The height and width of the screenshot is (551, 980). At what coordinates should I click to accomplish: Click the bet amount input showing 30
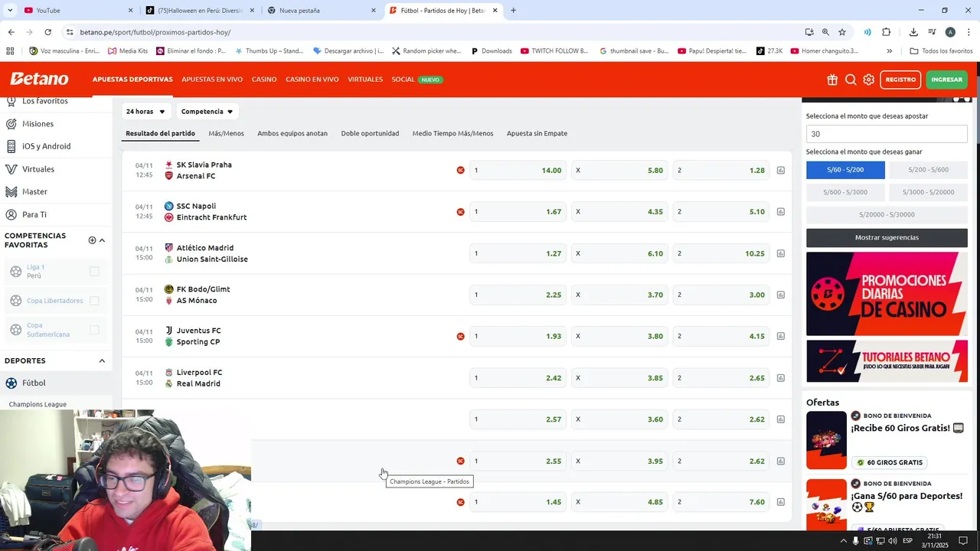(x=887, y=134)
